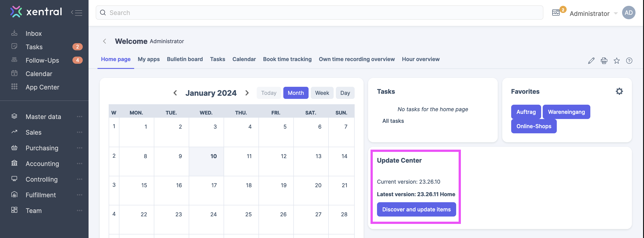Mark page as favorite with star icon
The image size is (644, 238).
click(616, 60)
